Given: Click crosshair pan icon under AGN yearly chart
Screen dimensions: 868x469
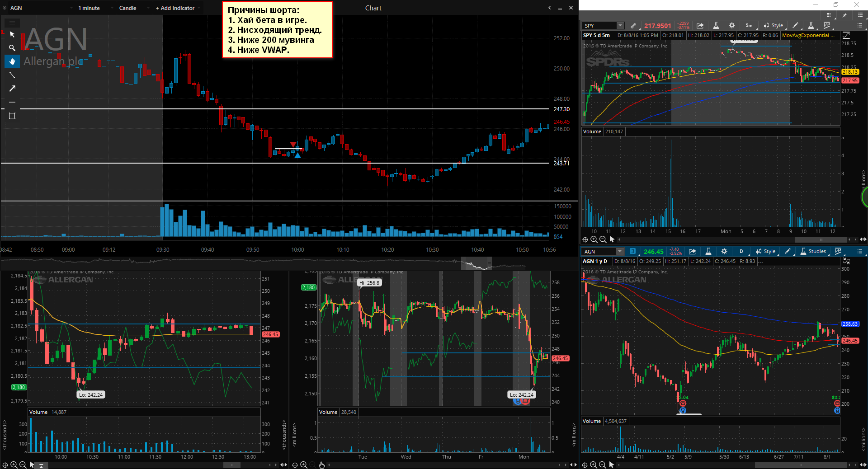Looking at the screenshot, I should (585, 465).
